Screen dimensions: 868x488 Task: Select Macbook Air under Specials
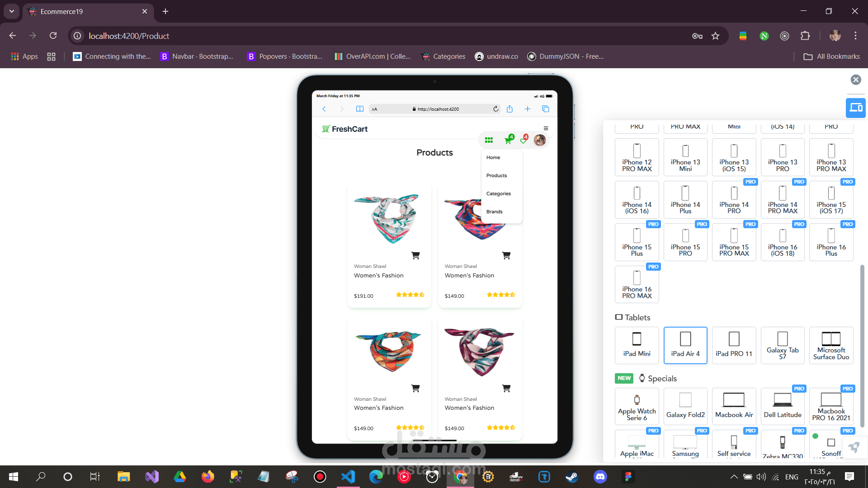pos(734,406)
